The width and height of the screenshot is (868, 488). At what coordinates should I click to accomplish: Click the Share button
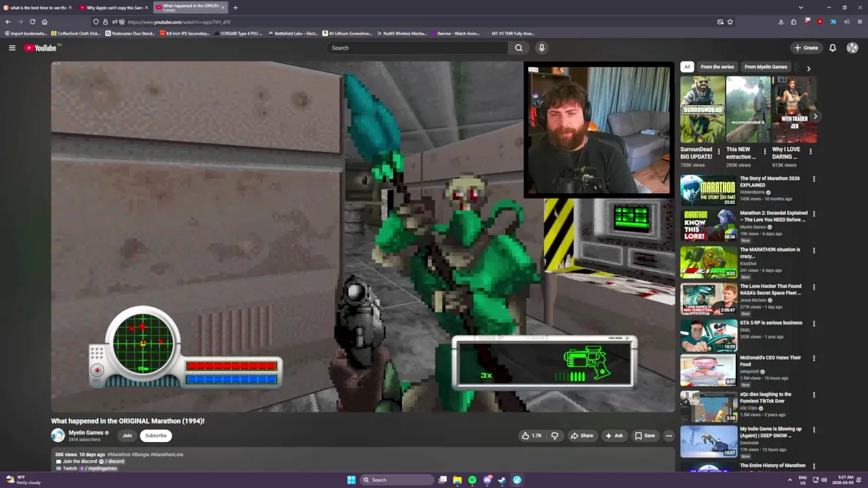click(582, 436)
